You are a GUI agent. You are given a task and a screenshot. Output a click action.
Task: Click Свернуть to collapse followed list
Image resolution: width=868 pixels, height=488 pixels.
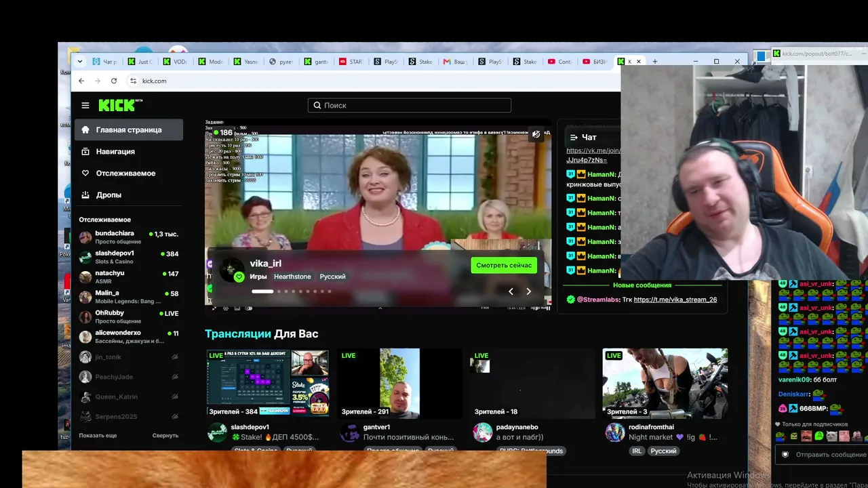[165, 435]
